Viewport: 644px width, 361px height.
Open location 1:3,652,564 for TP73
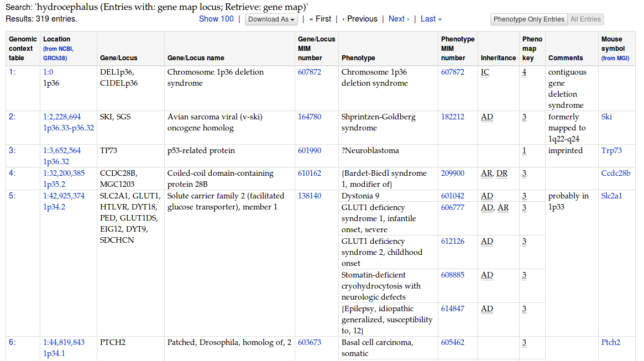pos(62,150)
